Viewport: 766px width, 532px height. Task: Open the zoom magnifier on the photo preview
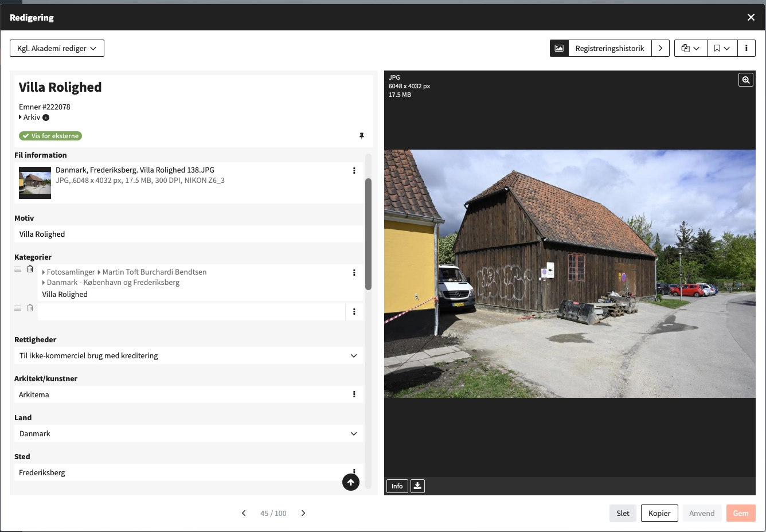(746, 80)
